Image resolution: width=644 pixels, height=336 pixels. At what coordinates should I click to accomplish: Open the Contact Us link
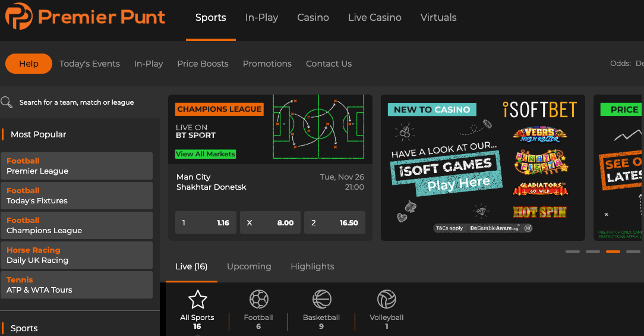[329, 64]
